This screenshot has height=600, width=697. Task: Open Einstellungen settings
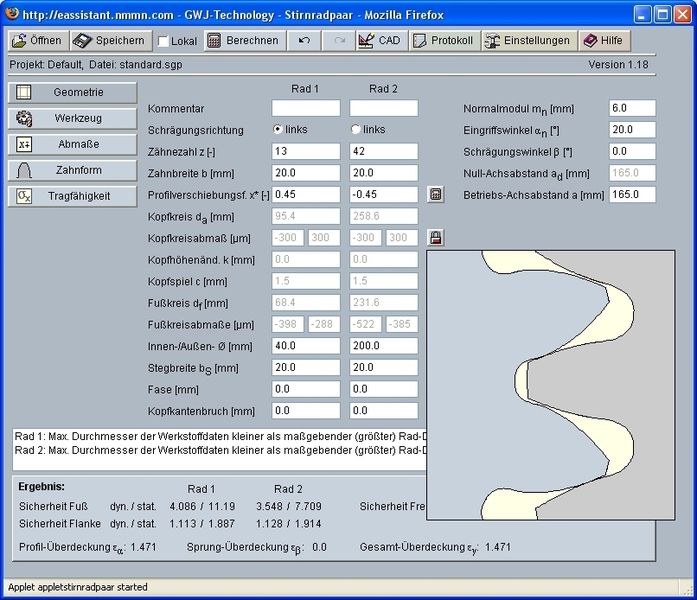click(528, 41)
